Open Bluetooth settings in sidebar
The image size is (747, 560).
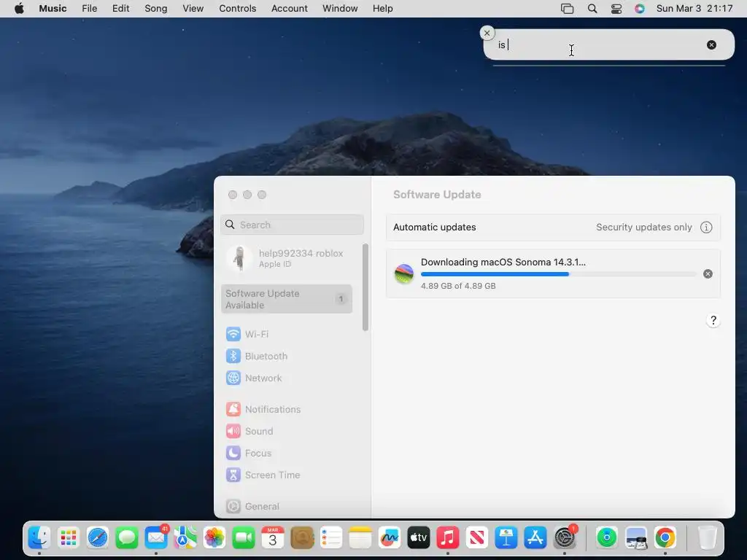(x=256, y=356)
